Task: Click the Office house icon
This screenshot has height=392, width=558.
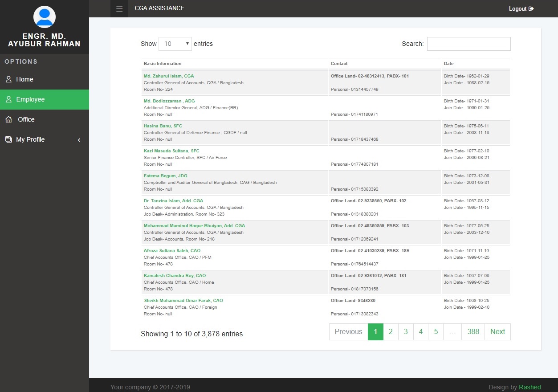Action: click(8, 119)
